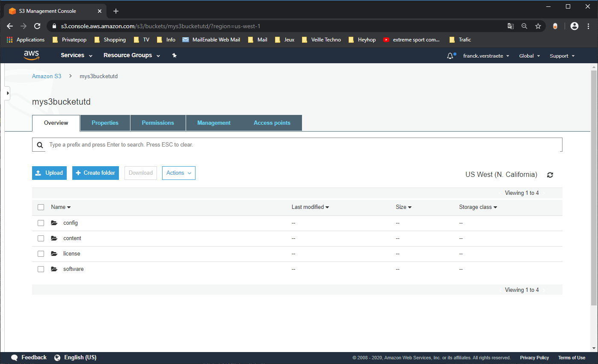Click the Upload button
Screen dimensions: 598x364
click(x=49, y=173)
